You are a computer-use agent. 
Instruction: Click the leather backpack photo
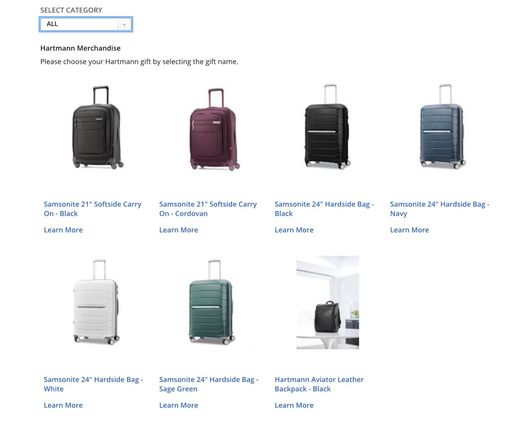pyautogui.click(x=328, y=302)
